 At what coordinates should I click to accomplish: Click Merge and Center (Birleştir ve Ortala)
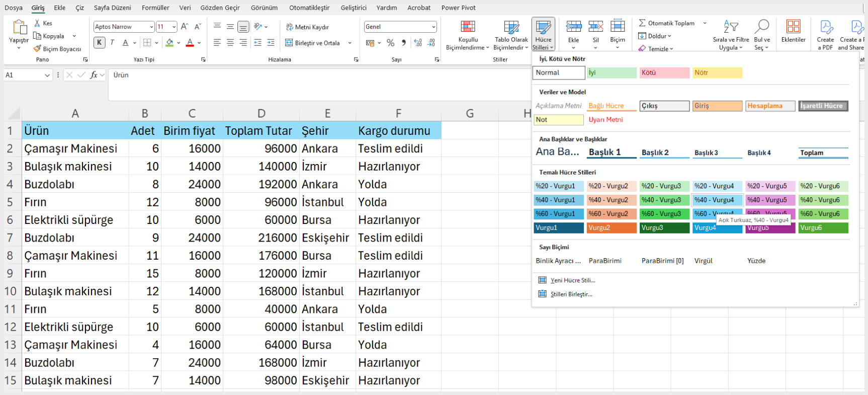click(x=313, y=43)
